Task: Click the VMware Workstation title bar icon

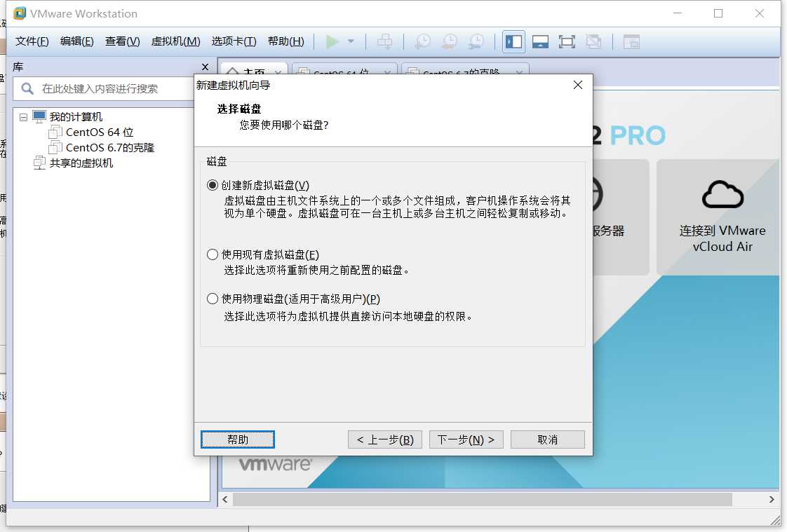Action: [20, 13]
